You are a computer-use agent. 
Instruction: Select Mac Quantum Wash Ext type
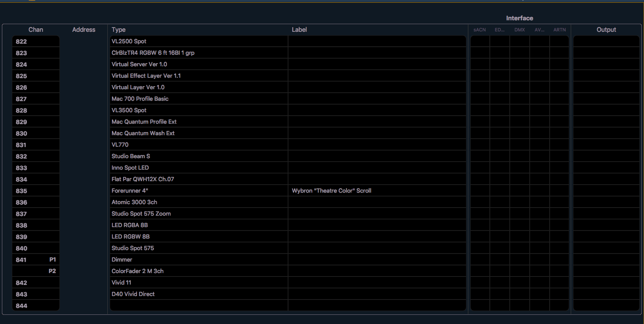(199, 133)
